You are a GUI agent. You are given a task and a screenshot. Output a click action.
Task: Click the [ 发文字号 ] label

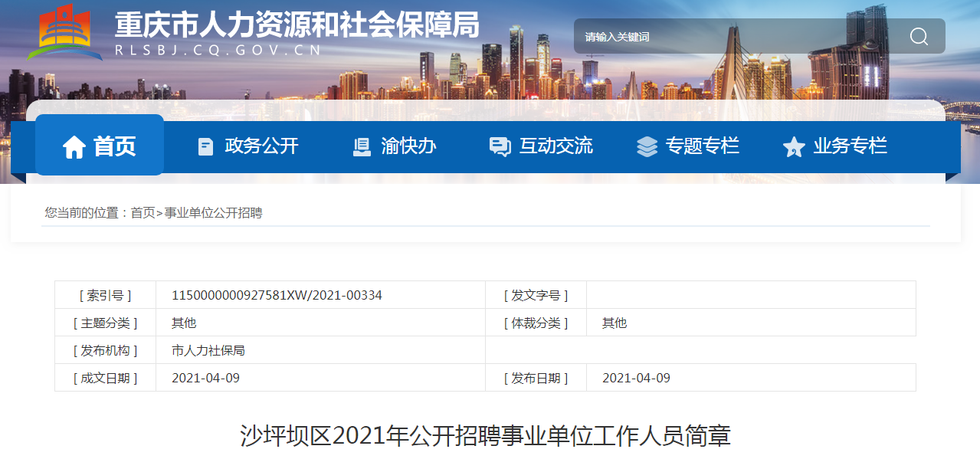(536, 295)
